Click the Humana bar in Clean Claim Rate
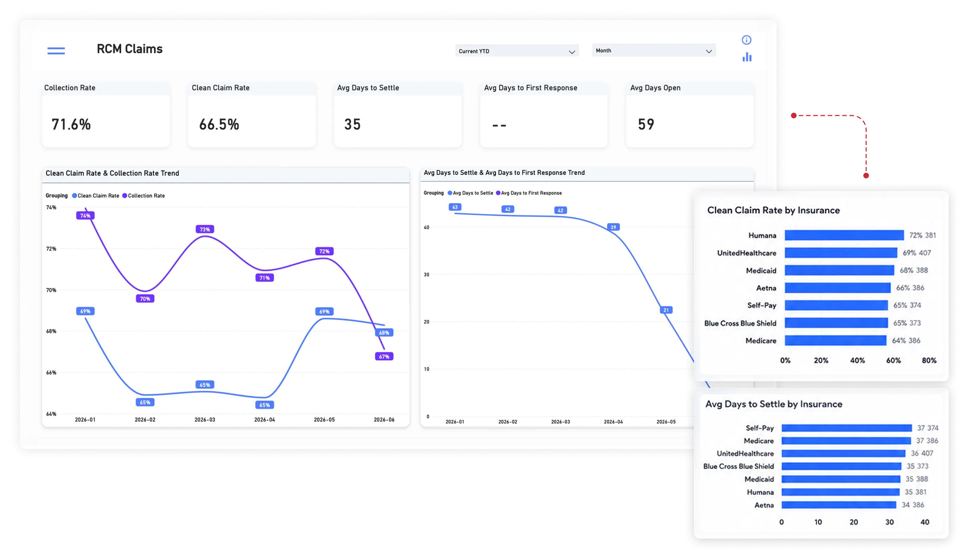968x560 pixels. (x=844, y=235)
